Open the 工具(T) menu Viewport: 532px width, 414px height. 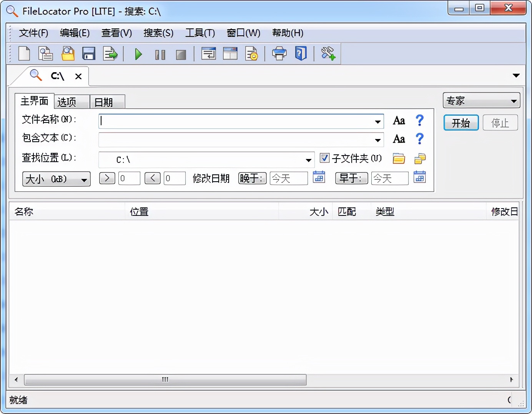tap(200, 33)
